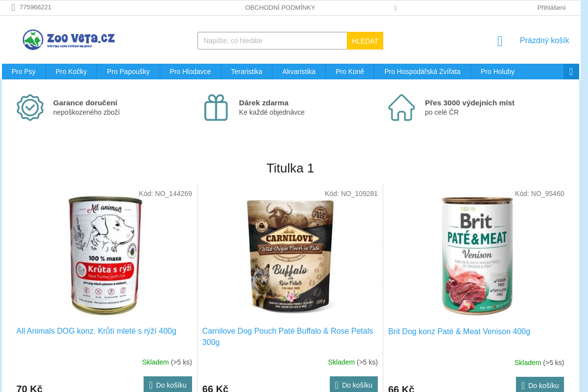Open the Pro Psy category
588x392 pixels.
[24, 72]
